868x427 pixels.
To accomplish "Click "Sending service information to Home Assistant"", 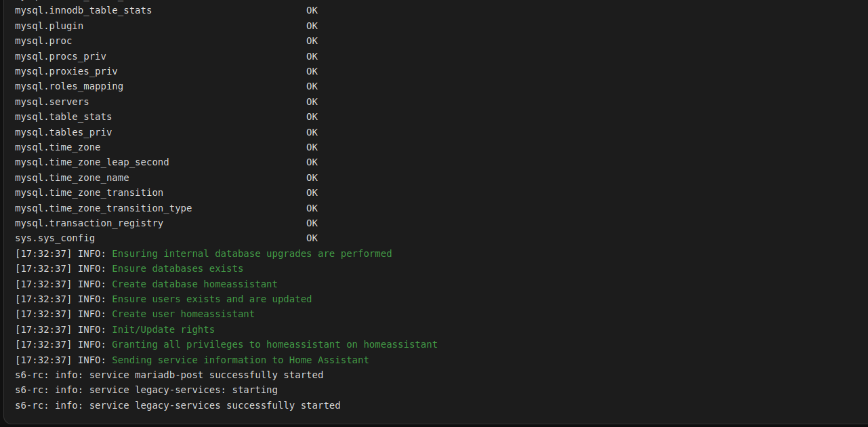I will click(241, 360).
